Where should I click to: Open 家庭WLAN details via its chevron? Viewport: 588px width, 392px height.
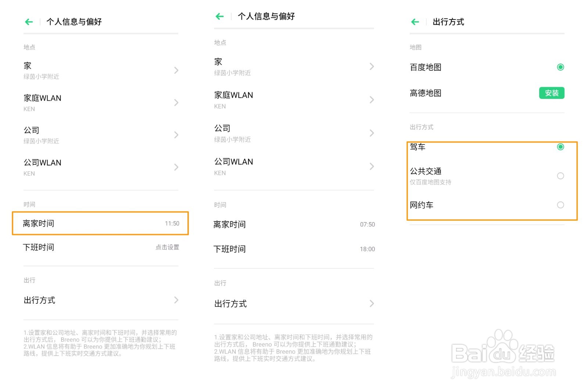click(x=176, y=103)
